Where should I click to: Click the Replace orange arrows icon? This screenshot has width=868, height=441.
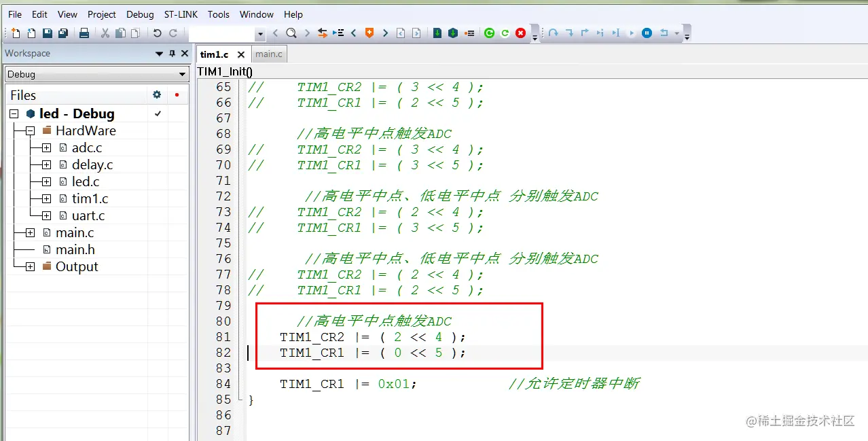click(x=322, y=33)
